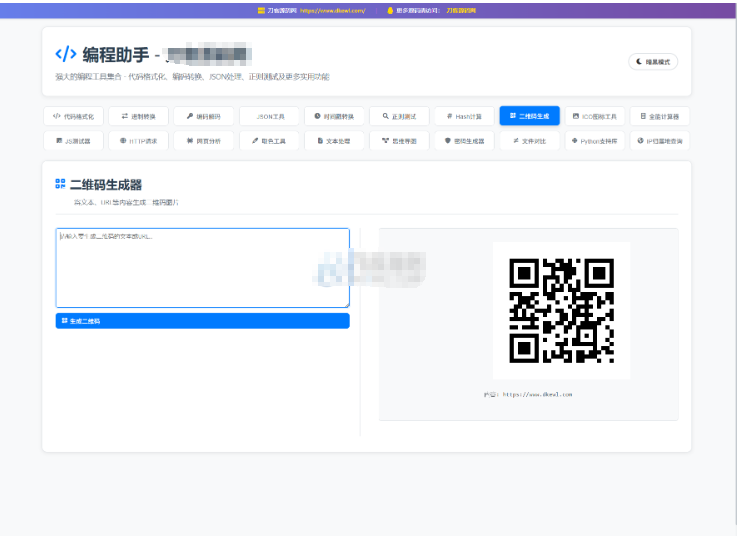Open the JSON工具 tab
The height and width of the screenshot is (559, 740).
[x=269, y=116]
